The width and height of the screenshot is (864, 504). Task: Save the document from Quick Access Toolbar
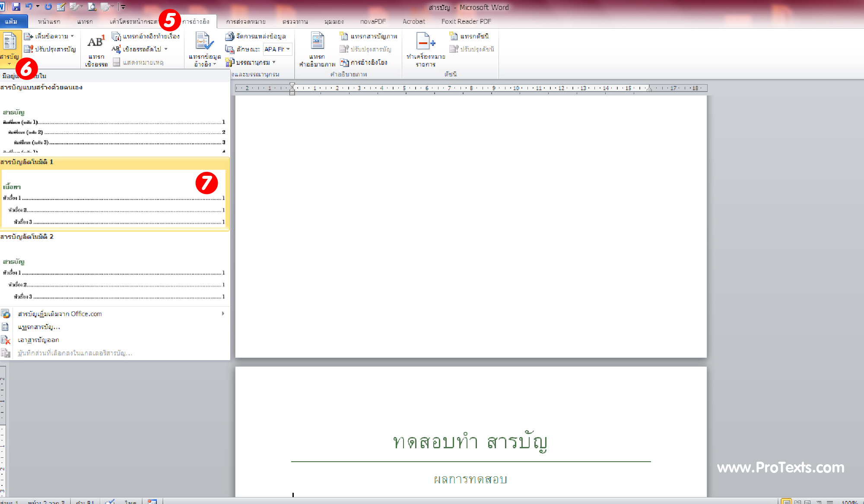point(16,6)
